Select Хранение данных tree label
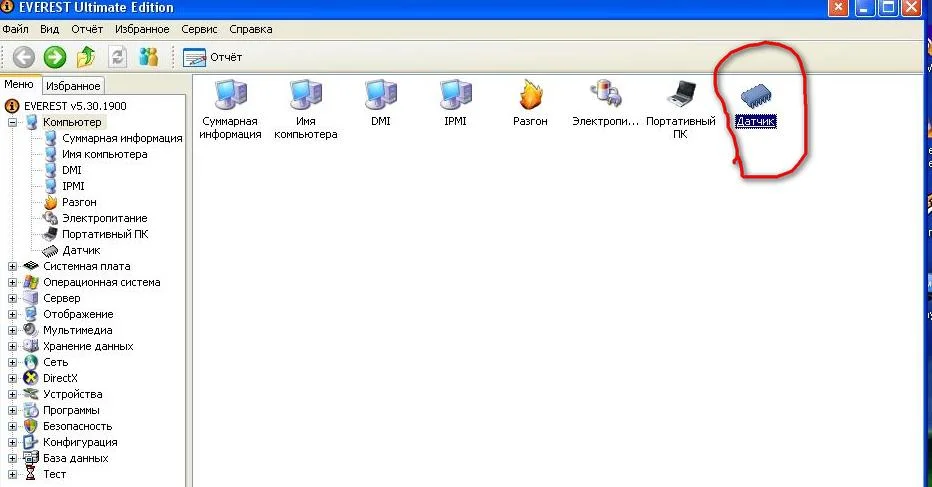This screenshot has height=487, width=932. point(88,347)
